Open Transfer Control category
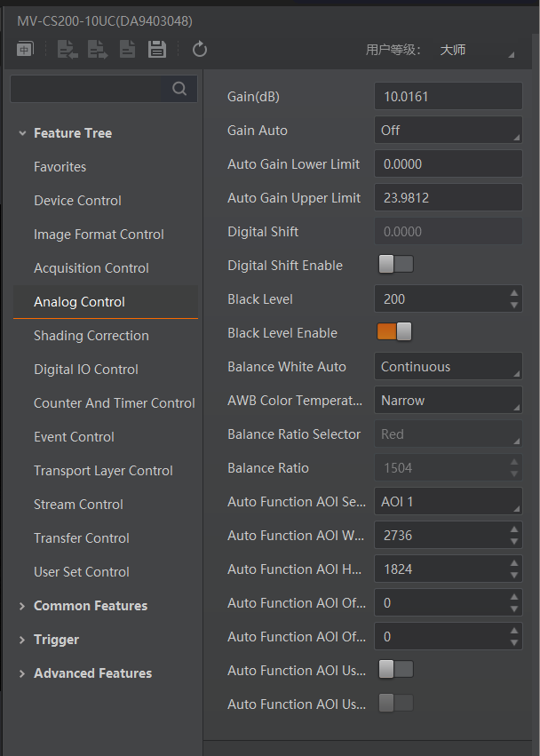540x756 pixels. pos(82,538)
